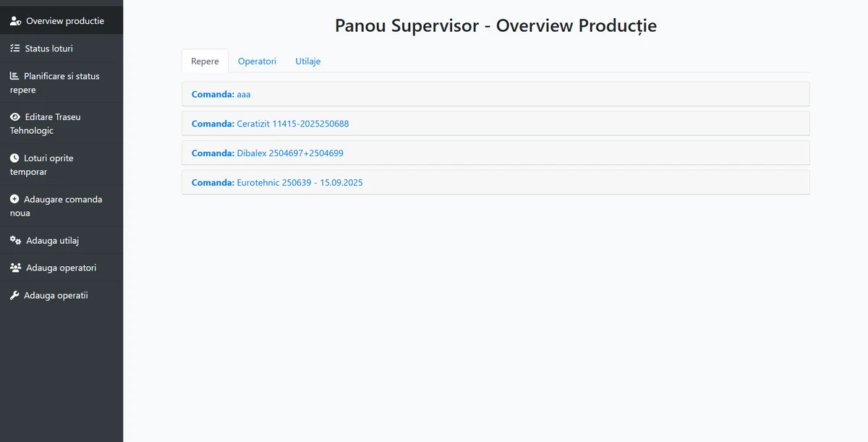Switch to the Operatori tab

click(257, 61)
